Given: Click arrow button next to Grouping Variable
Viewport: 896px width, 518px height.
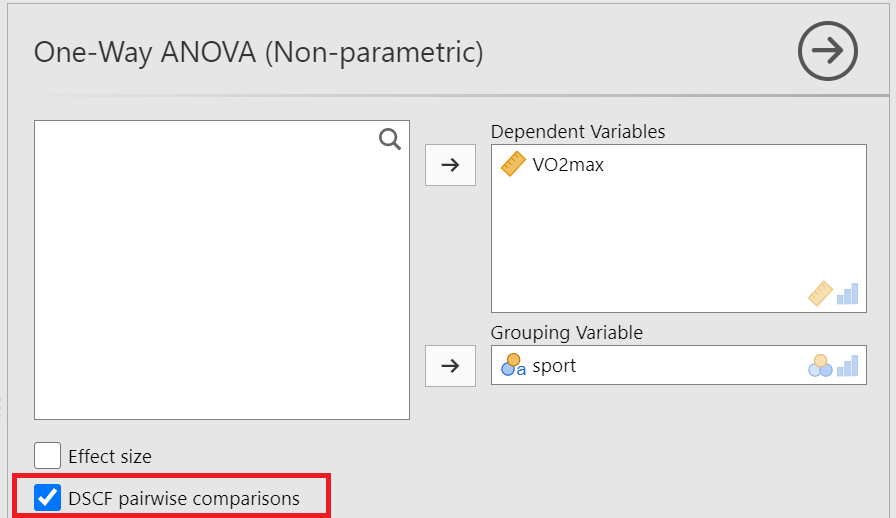Looking at the screenshot, I should pos(451,366).
